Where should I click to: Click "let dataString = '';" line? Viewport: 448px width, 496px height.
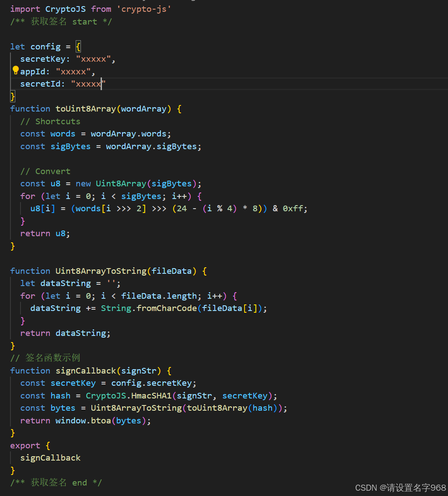[70, 283]
